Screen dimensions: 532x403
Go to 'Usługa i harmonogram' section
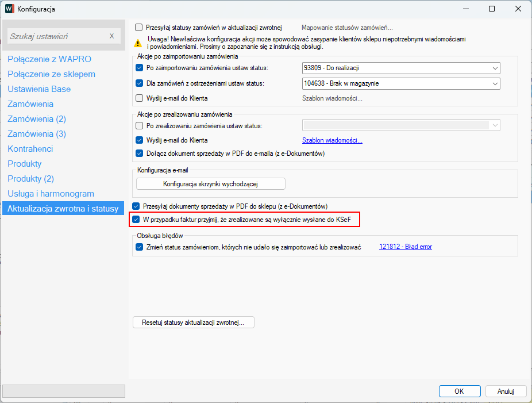pyautogui.click(x=51, y=194)
